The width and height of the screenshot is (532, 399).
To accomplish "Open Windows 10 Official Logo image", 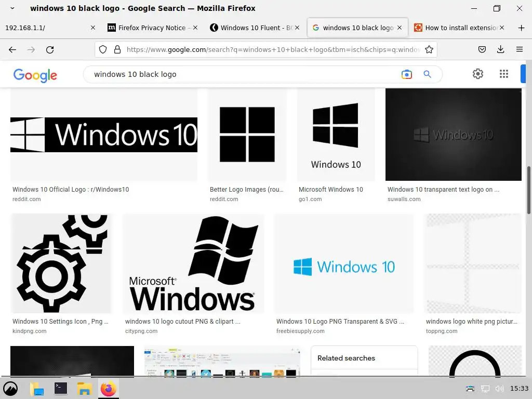I will (x=104, y=135).
